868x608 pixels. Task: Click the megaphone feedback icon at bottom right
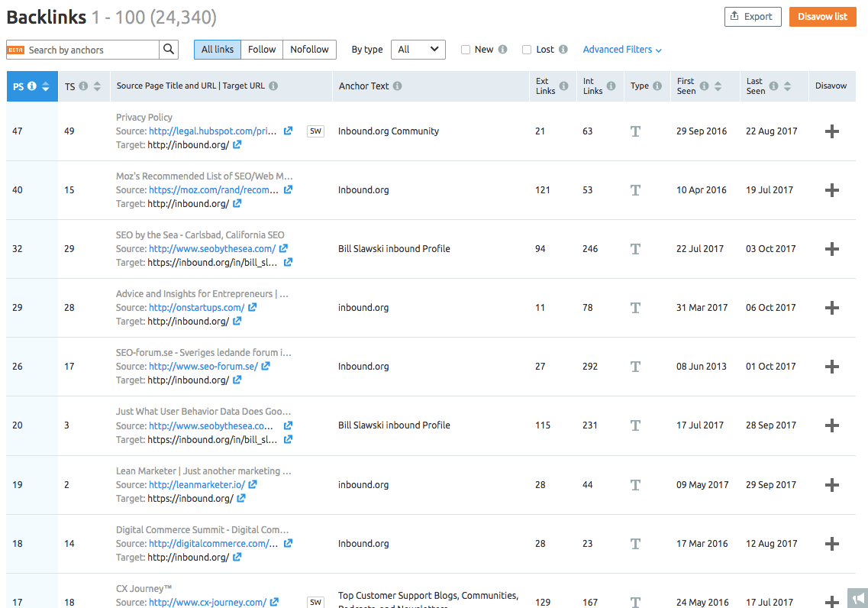pyautogui.click(x=857, y=598)
